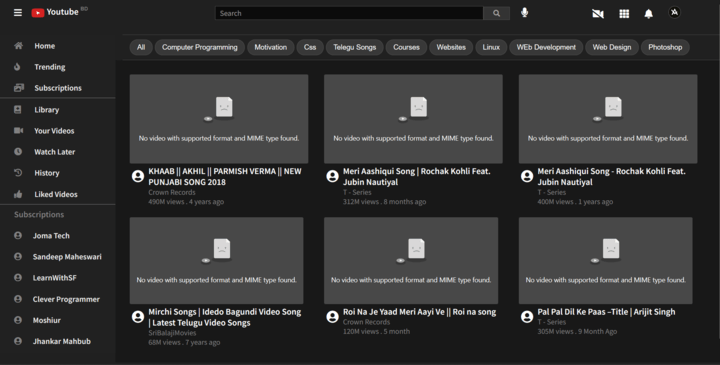Click channel avatar beside KHAAB video title

pyautogui.click(x=138, y=176)
